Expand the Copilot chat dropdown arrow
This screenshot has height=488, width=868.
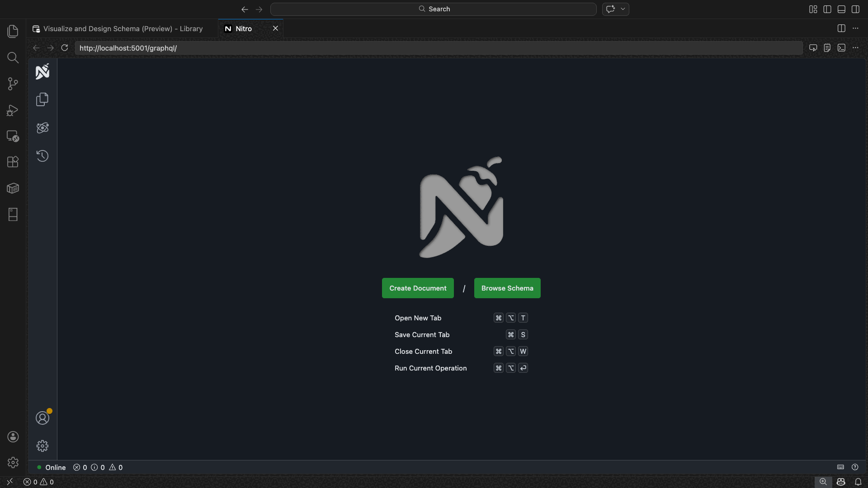(x=623, y=9)
